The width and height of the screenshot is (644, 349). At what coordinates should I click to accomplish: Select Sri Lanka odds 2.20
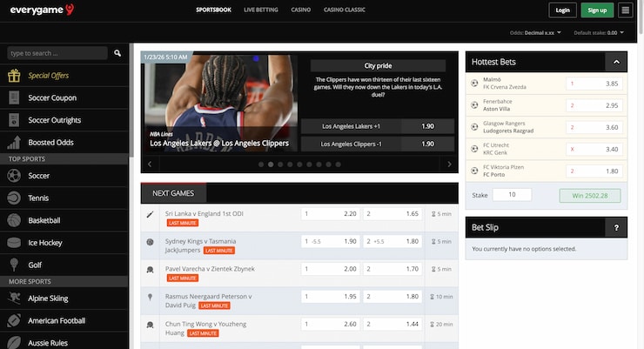(331, 214)
